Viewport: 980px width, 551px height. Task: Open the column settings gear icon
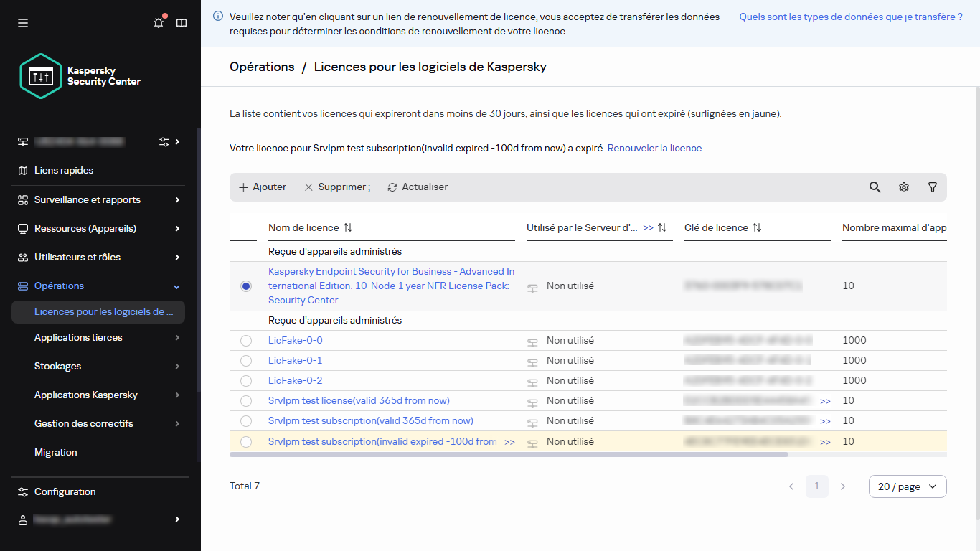coord(903,187)
